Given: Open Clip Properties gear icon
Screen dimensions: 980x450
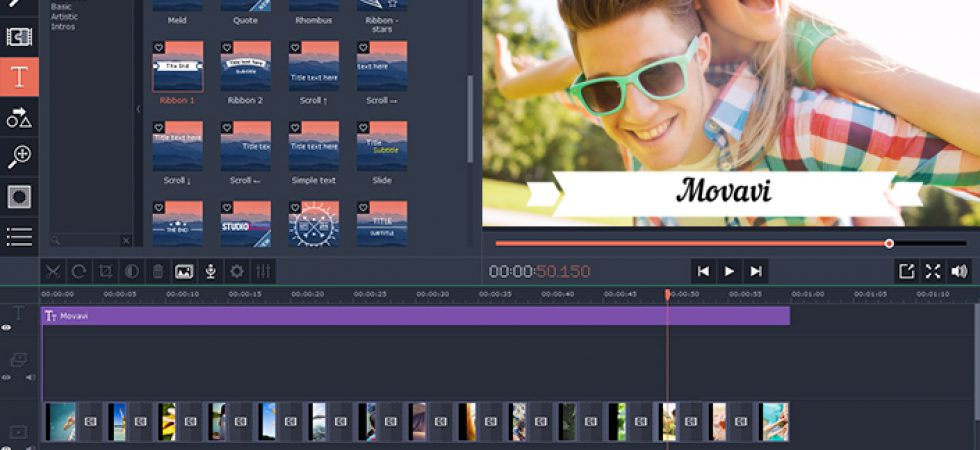Looking at the screenshot, I should point(237,271).
